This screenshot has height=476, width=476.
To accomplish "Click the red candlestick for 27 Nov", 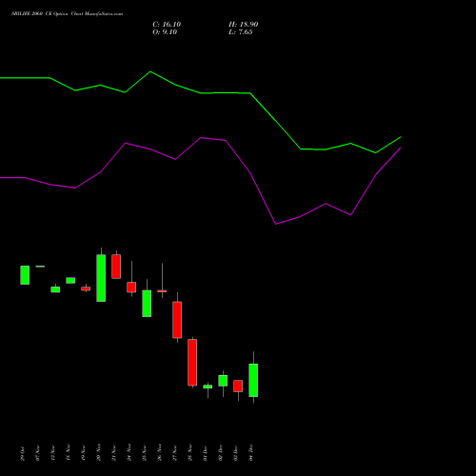I will (x=177, y=320).
